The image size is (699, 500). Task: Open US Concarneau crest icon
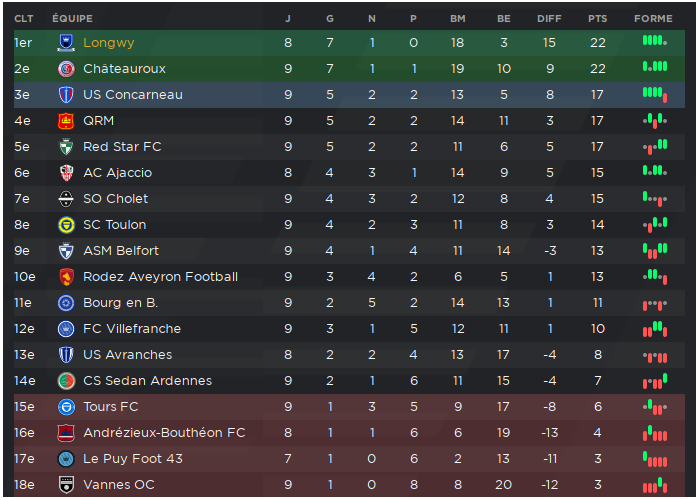(x=66, y=94)
